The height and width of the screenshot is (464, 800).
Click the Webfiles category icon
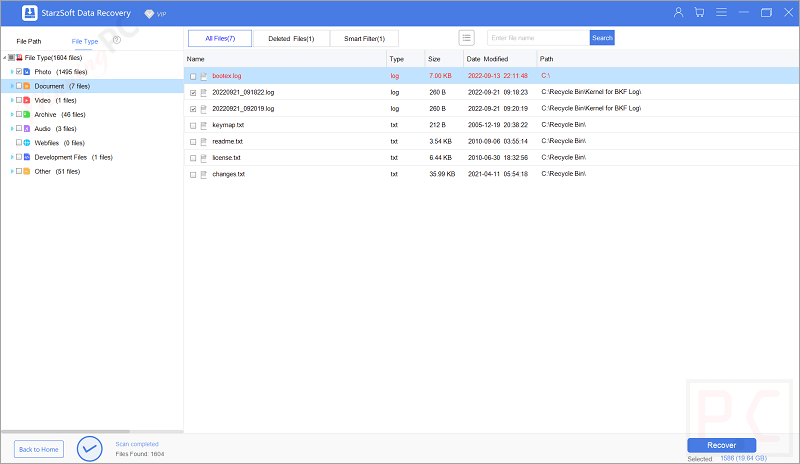pyautogui.click(x=27, y=143)
